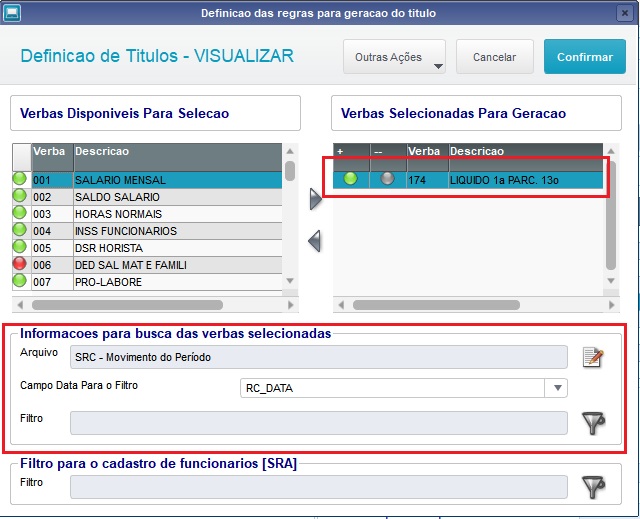Click green status dot of verba 003
Screen dimensions: 640x519
(x=20, y=213)
